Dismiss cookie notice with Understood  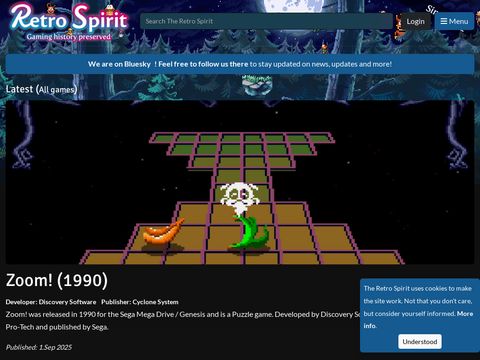(420, 342)
